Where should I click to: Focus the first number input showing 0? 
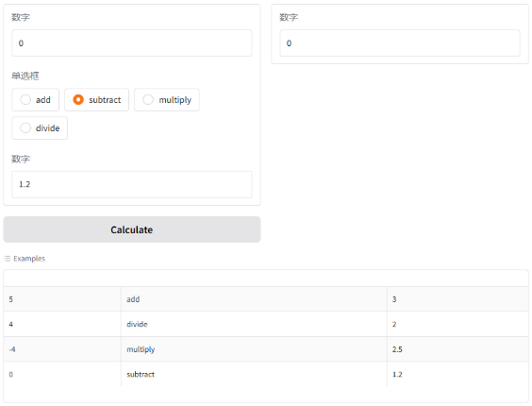pos(132,43)
